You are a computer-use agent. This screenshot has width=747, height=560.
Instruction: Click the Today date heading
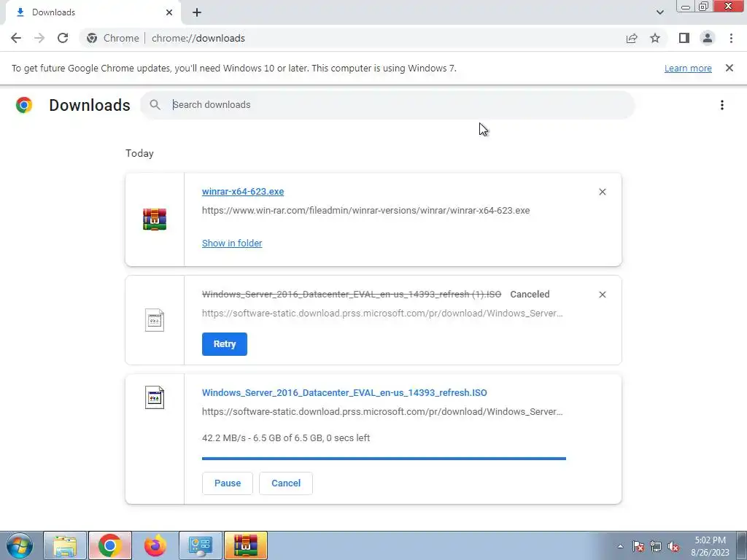point(139,153)
